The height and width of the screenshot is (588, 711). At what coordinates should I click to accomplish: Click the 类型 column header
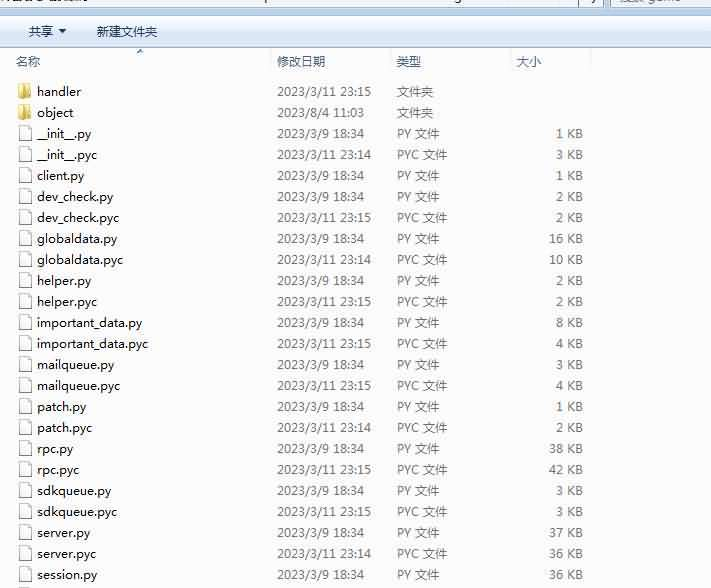point(408,62)
